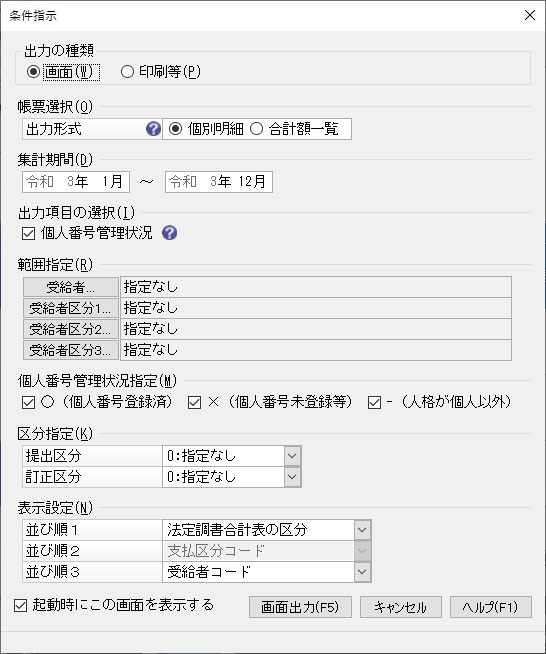Click the 画面出力(F5) button
The image size is (546, 654).
[x=300, y=607]
